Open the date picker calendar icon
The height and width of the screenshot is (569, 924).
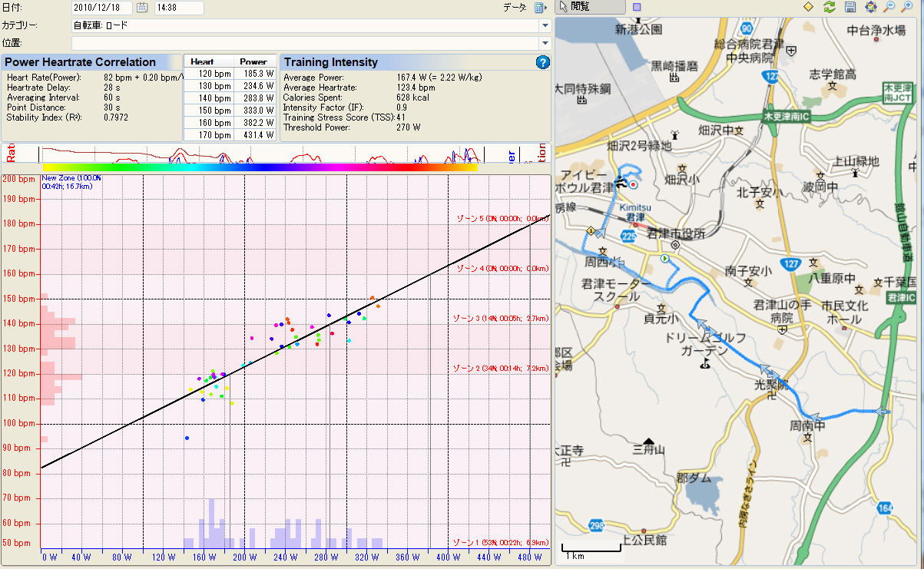point(141,8)
